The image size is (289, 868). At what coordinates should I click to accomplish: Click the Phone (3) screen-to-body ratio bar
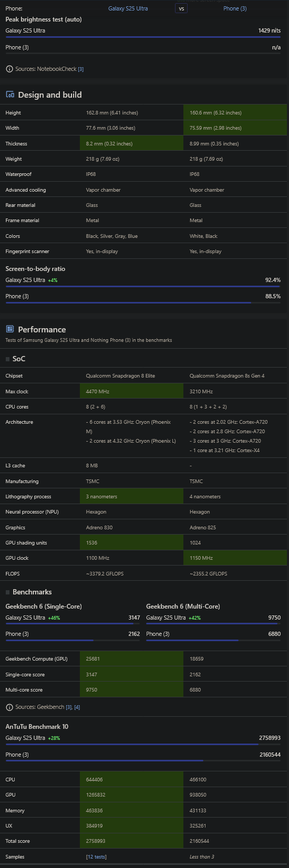pos(143,302)
